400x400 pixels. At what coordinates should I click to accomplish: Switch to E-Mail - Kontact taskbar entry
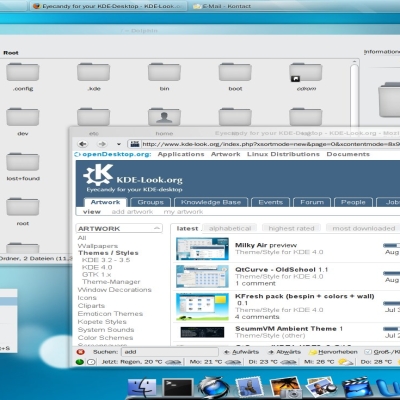coord(222,6)
